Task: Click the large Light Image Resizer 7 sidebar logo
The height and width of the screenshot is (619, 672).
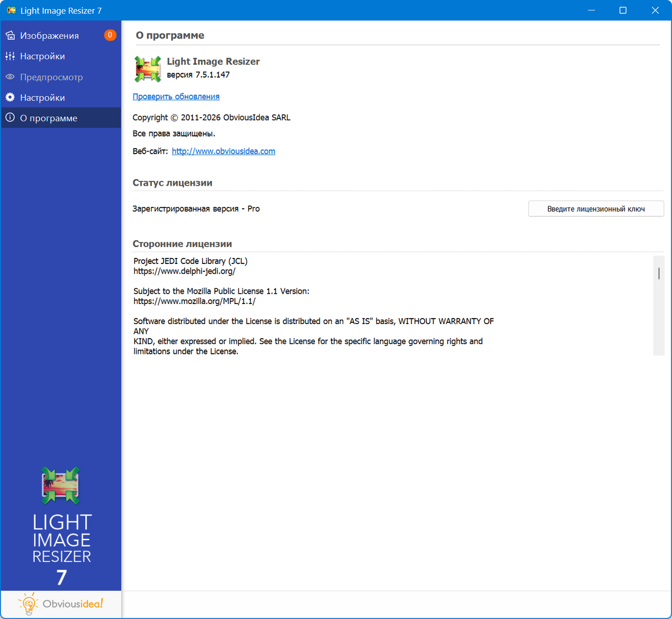Action: [x=61, y=525]
